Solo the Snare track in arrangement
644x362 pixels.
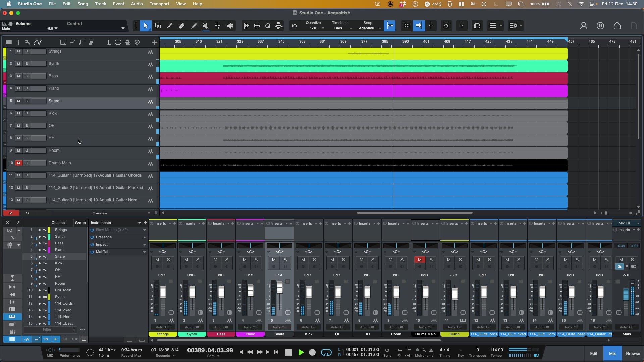point(27,101)
